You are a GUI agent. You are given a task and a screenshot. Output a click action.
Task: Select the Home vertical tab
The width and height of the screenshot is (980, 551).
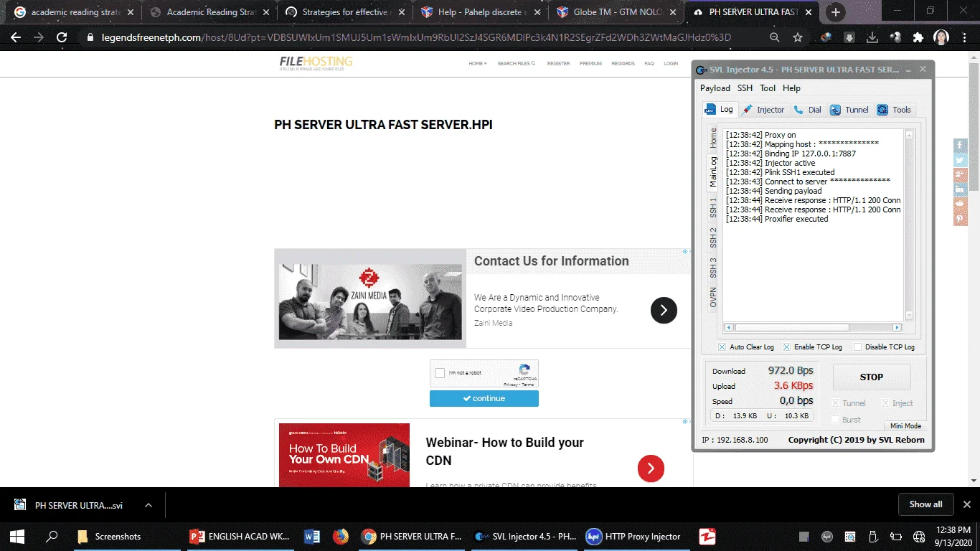[712, 138]
